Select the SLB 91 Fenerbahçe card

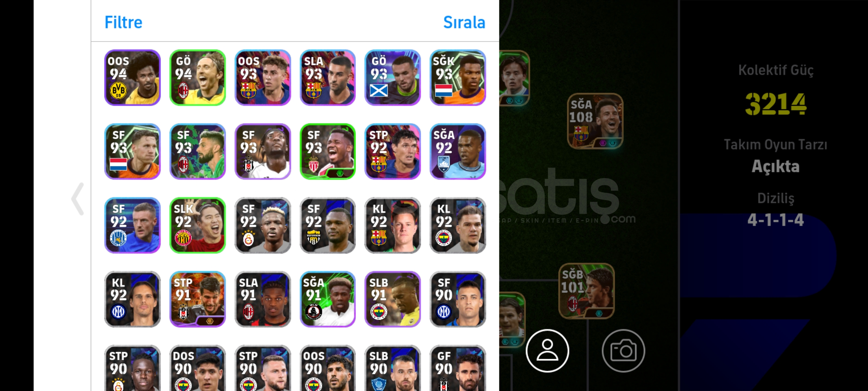393,299
